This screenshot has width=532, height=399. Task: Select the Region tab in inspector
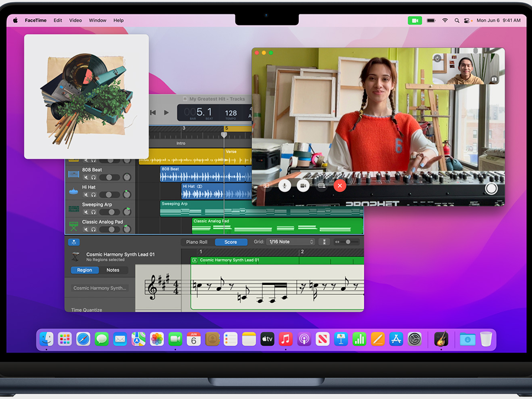pos(84,270)
